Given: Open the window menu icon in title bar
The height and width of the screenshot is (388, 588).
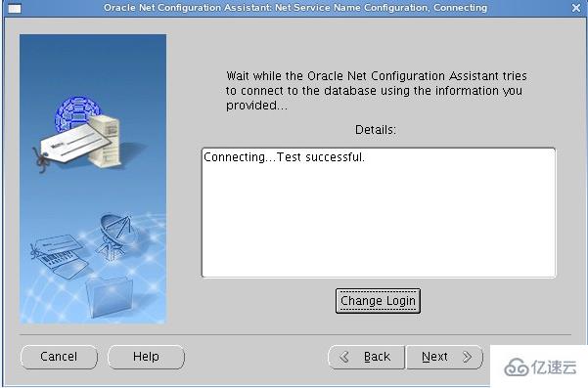Looking at the screenshot, I should [15, 8].
